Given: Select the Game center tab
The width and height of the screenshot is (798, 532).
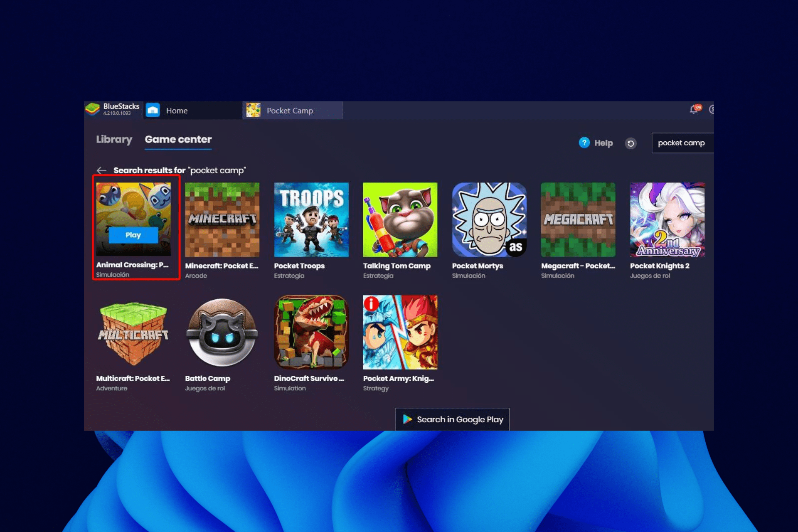Looking at the screenshot, I should [178, 140].
